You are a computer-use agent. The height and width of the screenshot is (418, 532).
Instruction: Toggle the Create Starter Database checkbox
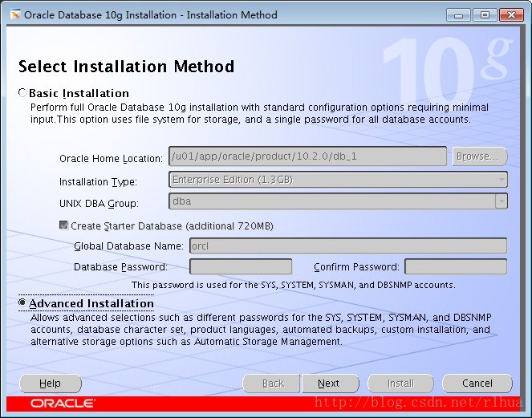click(63, 225)
